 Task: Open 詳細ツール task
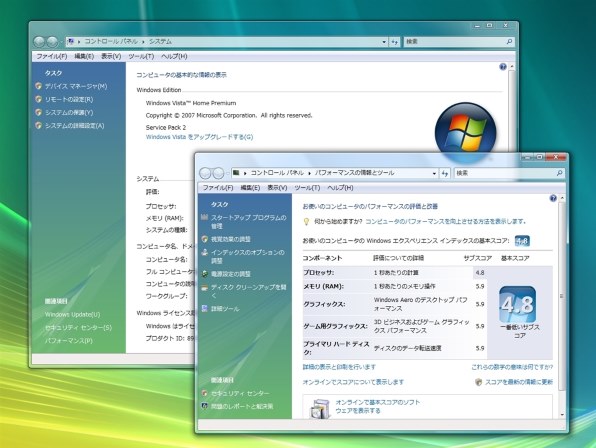[225, 309]
